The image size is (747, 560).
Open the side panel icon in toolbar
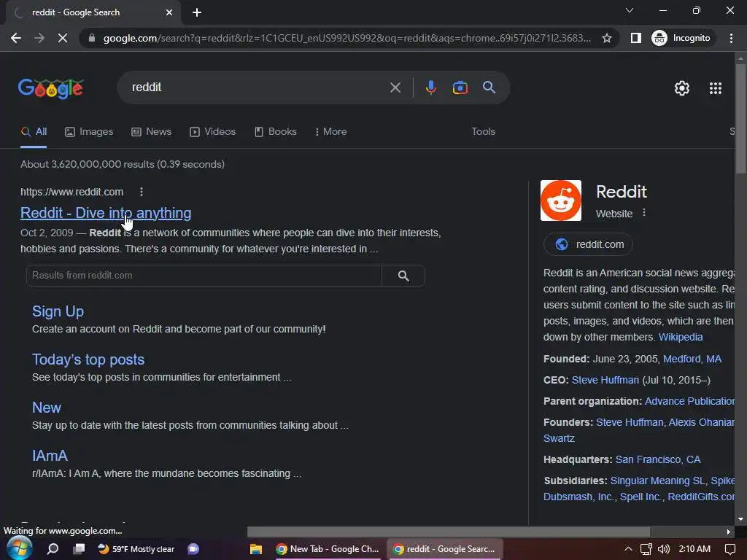[636, 38]
